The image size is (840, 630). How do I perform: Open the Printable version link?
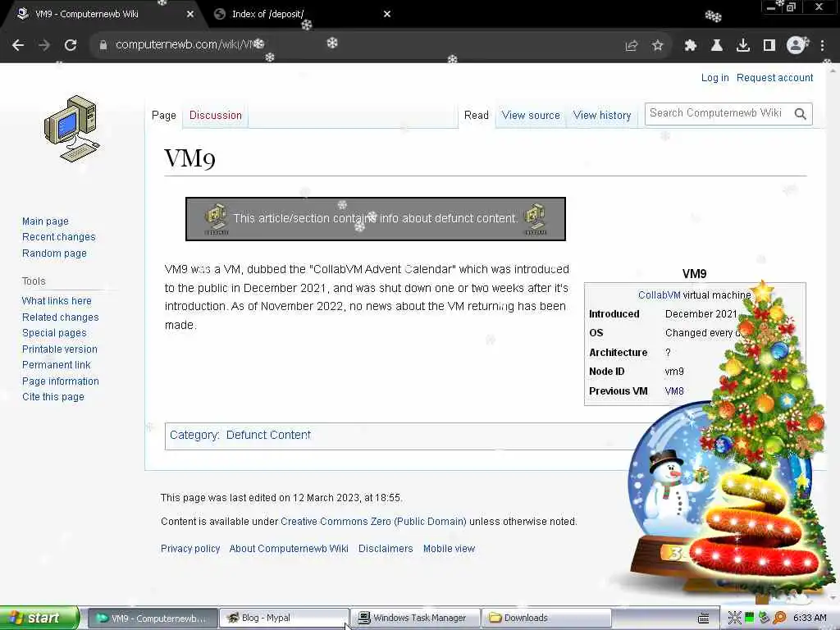(59, 349)
